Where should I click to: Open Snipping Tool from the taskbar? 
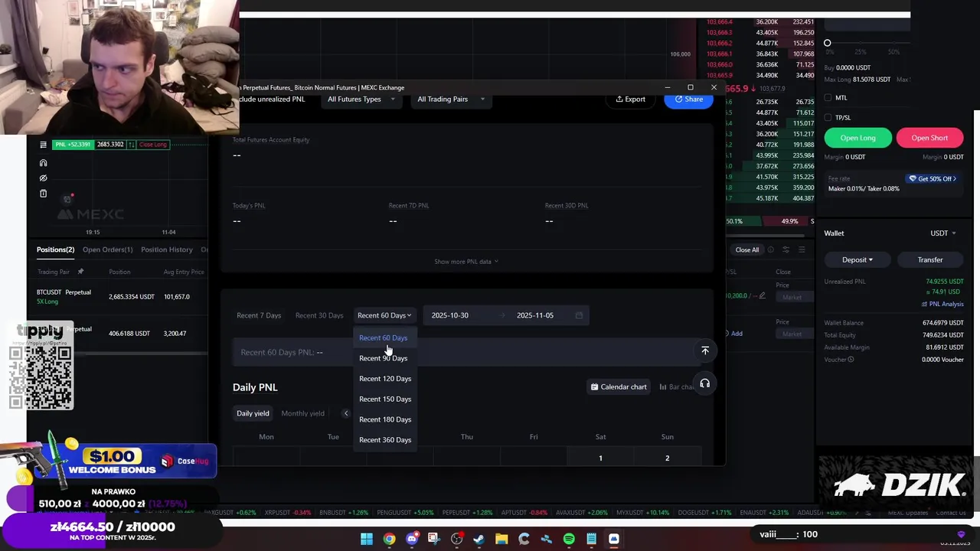tap(434, 539)
